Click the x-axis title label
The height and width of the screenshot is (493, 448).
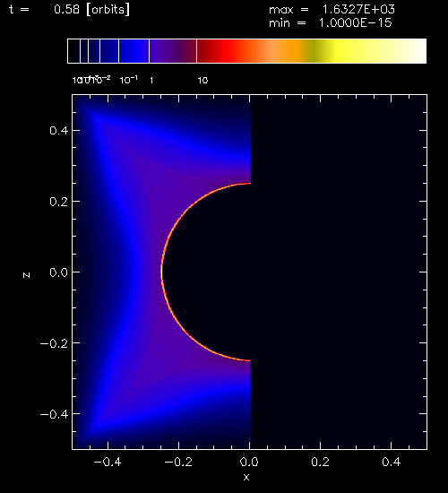(246, 477)
